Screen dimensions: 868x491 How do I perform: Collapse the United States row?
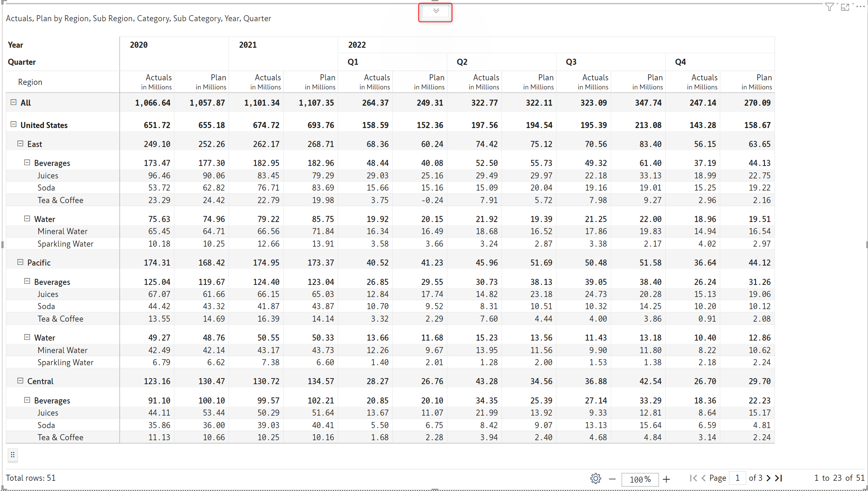(14, 125)
